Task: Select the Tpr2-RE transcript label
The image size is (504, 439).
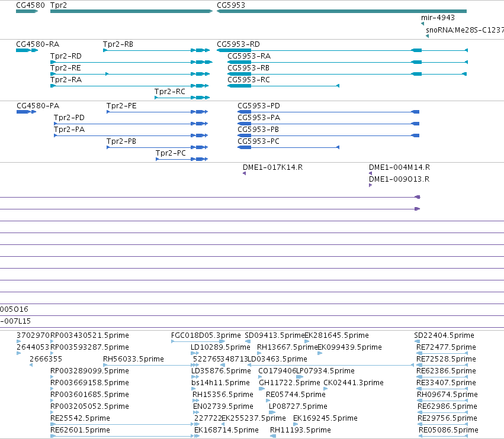Action: pos(66,68)
